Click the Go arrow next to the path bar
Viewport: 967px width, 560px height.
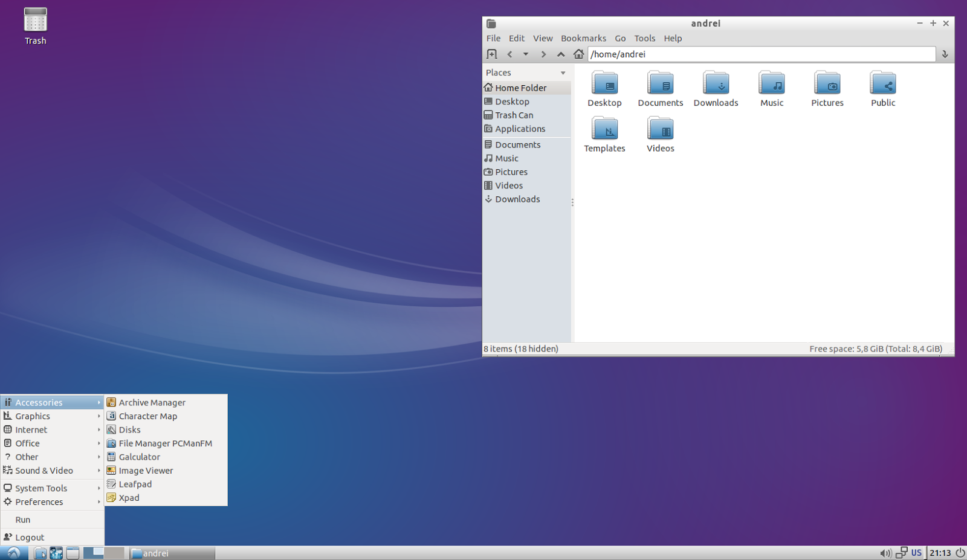(945, 54)
